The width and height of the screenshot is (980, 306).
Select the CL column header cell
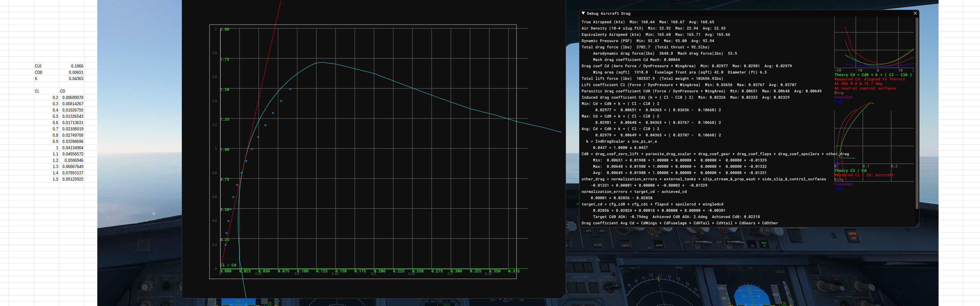[x=47, y=91]
